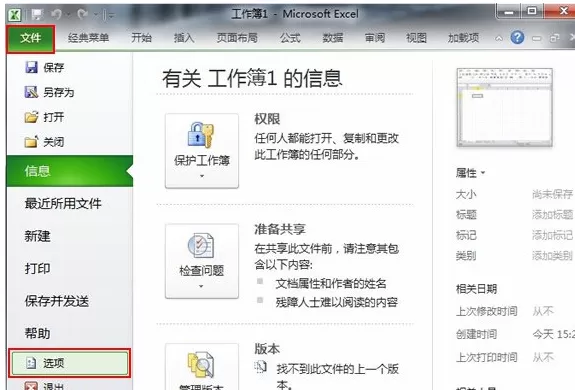Click the workbook preview thumbnail

pyautogui.click(x=505, y=107)
